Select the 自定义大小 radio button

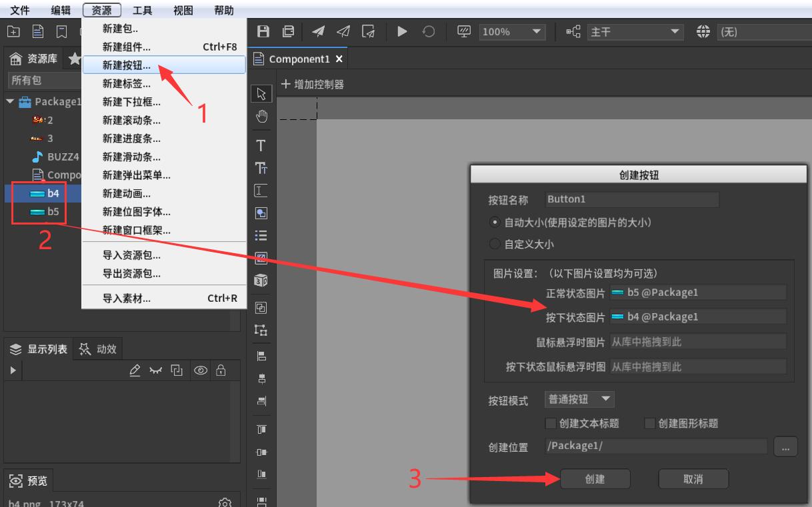click(494, 244)
